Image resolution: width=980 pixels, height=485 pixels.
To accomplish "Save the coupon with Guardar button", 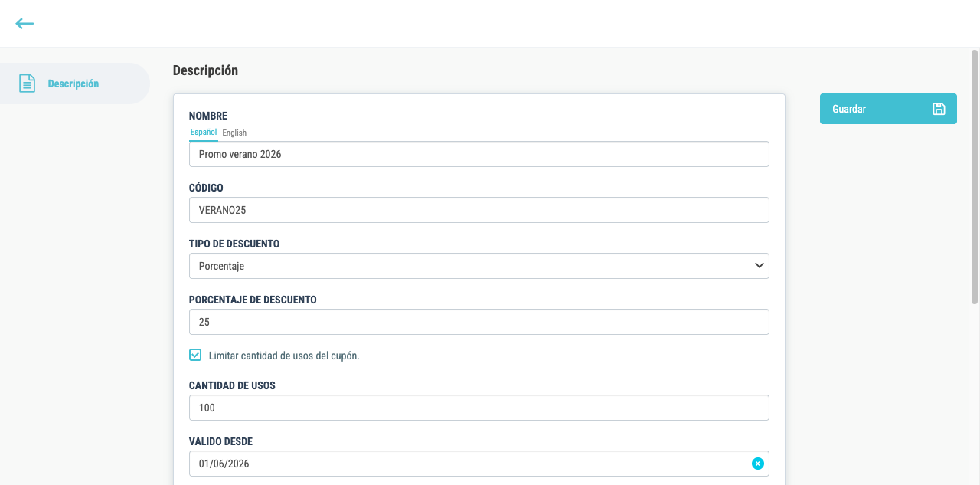I will point(888,109).
